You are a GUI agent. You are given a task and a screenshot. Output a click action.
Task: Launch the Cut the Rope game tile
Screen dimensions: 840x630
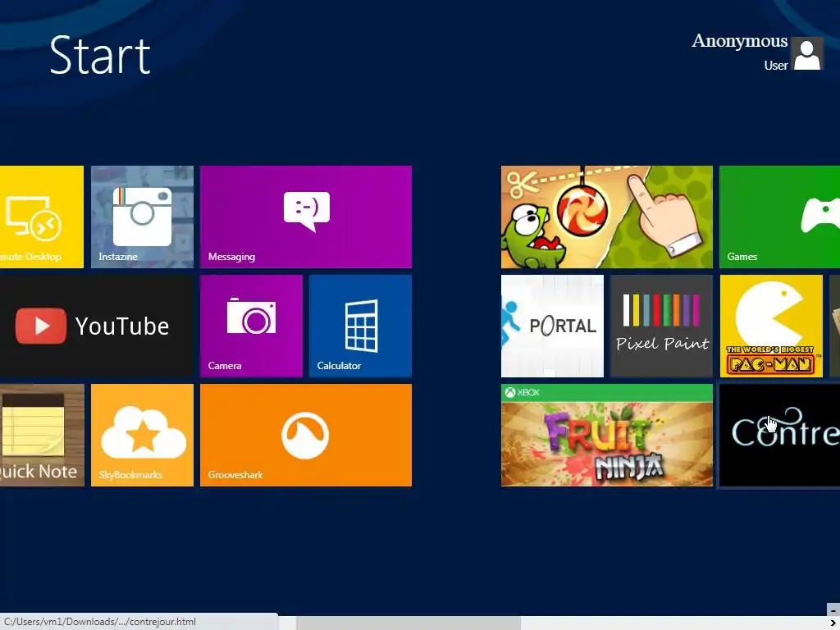(x=607, y=217)
